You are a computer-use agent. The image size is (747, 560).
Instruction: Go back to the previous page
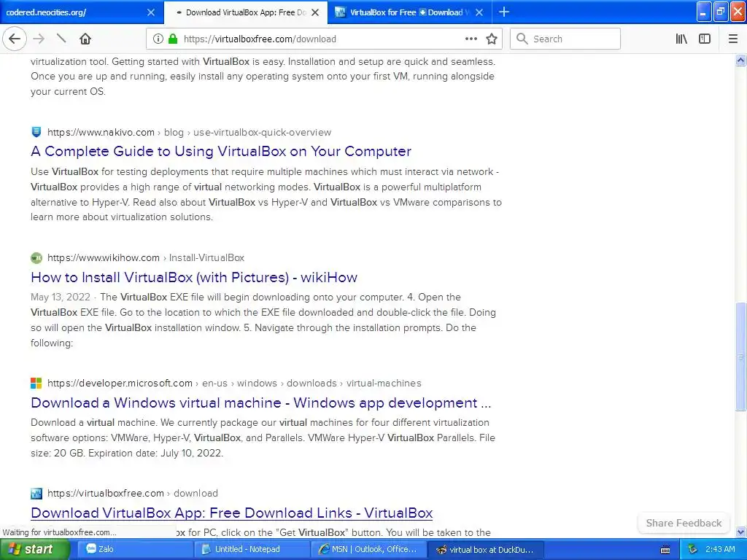[x=15, y=39]
